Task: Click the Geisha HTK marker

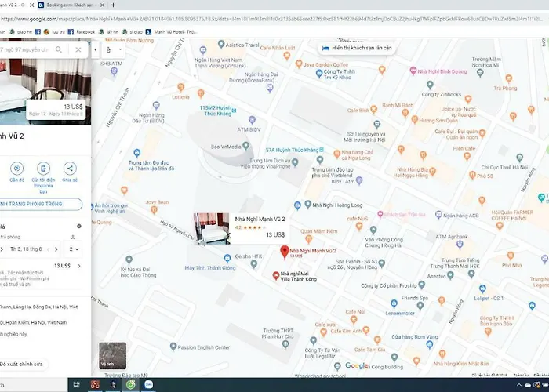Action: tap(254, 264)
